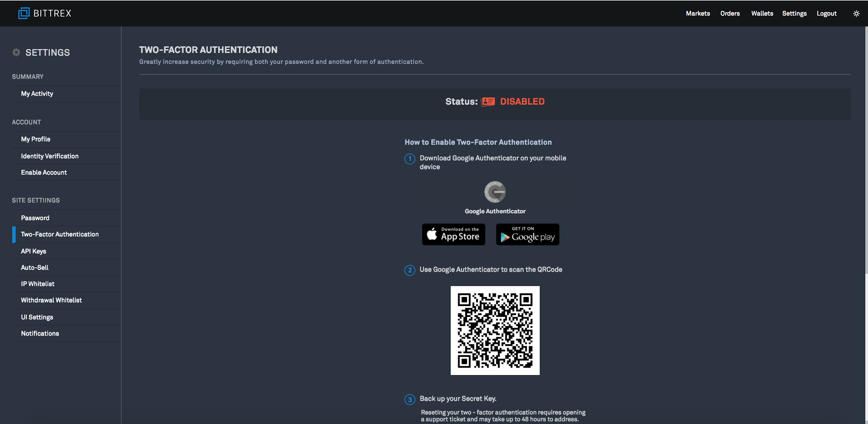Click the Google Authenticator app icon
The height and width of the screenshot is (424, 868).
point(495,192)
